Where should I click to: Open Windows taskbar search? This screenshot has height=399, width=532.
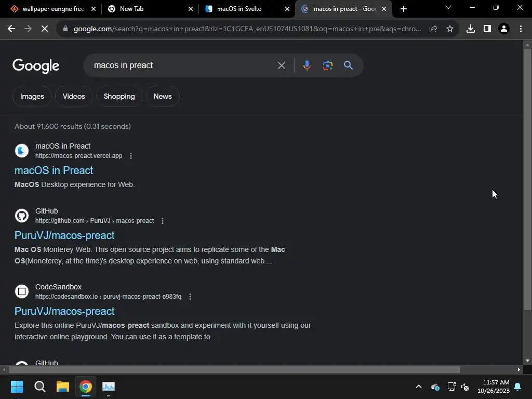tap(39, 387)
